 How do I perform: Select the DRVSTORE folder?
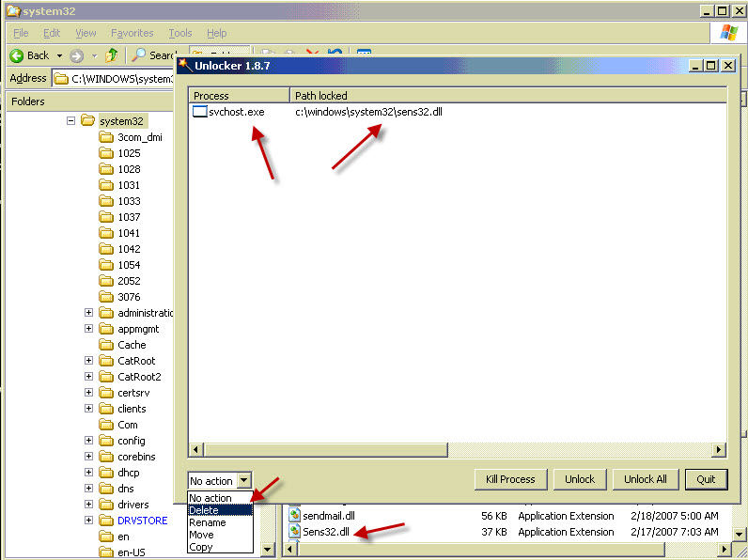(x=142, y=521)
